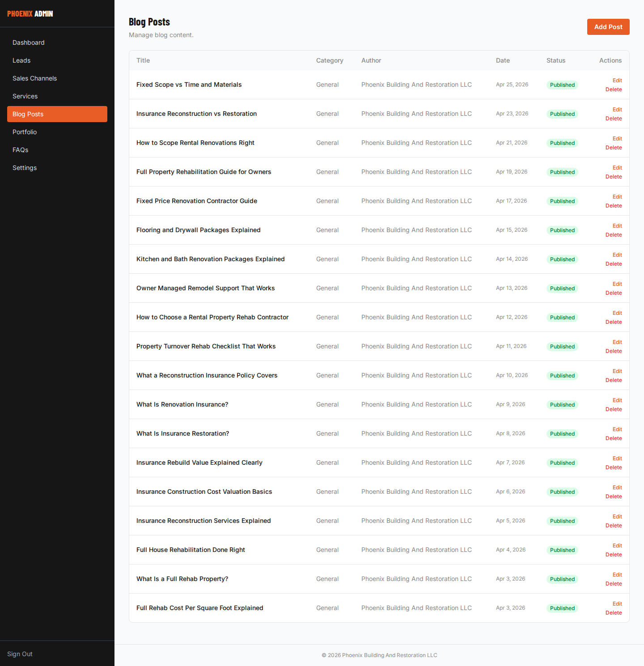Viewport: 644px width, 666px height.
Task: Go to the Leads section
Action: point(57,60)
